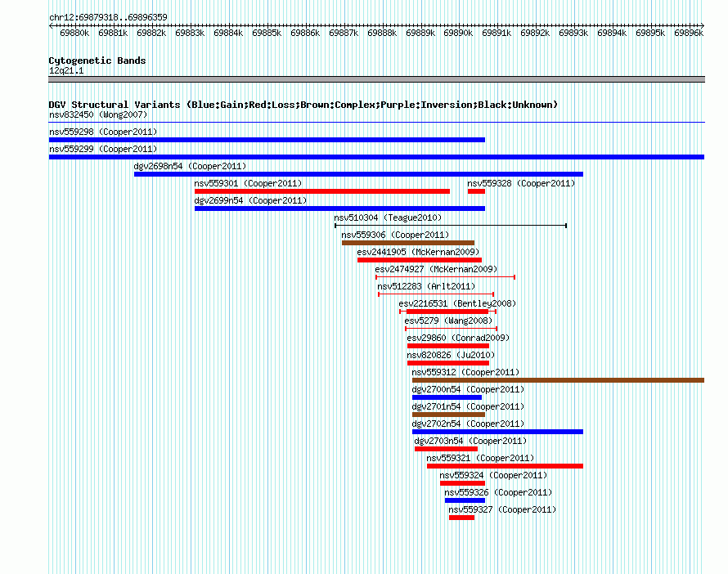Click nsv559321 (Cooper2011) label
The image size is (728, 574).
(480, 458)
